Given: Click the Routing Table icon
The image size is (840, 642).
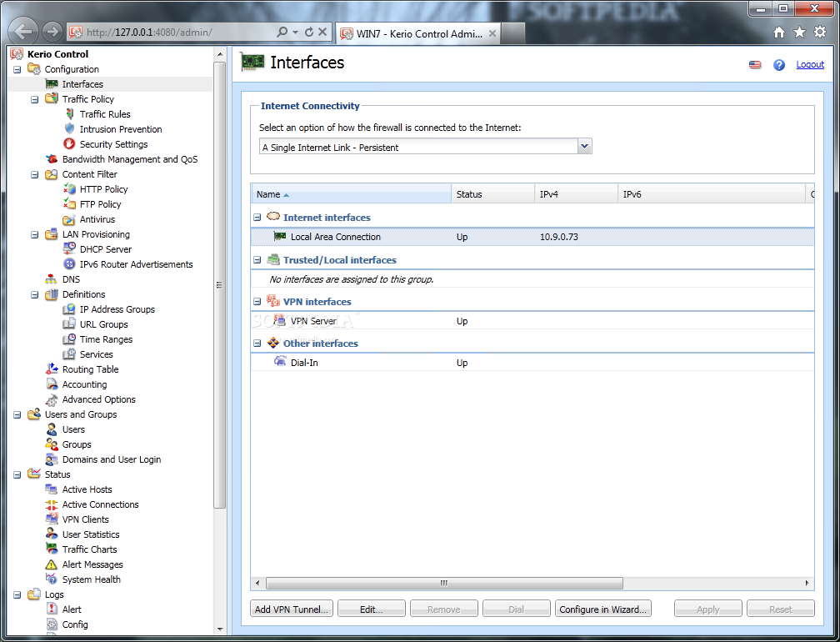Looking at the screenshot, I should click(52, 369).
